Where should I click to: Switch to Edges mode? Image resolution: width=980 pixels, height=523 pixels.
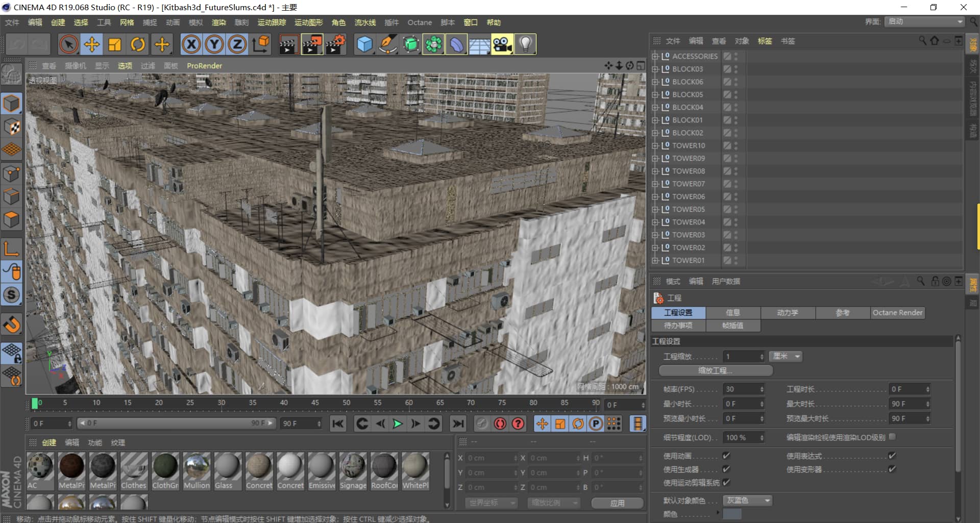click(11, 197)
